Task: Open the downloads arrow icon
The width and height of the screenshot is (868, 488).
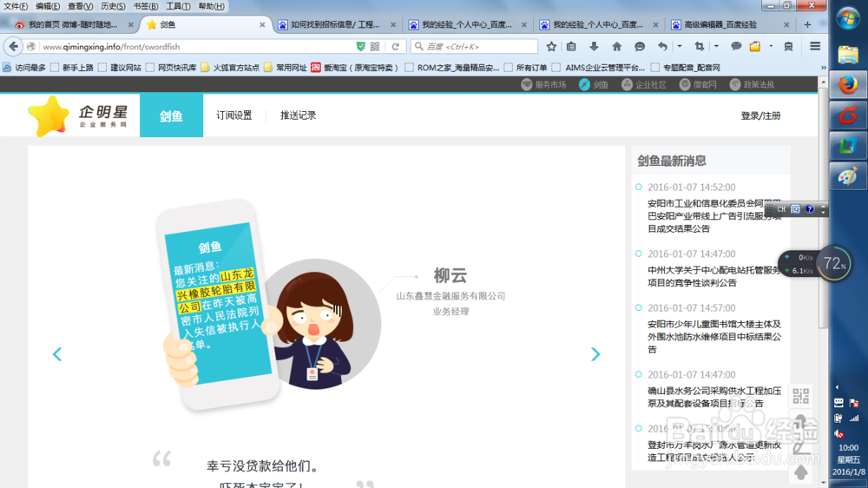Action: pyautogui.click(x=594, y=47)
